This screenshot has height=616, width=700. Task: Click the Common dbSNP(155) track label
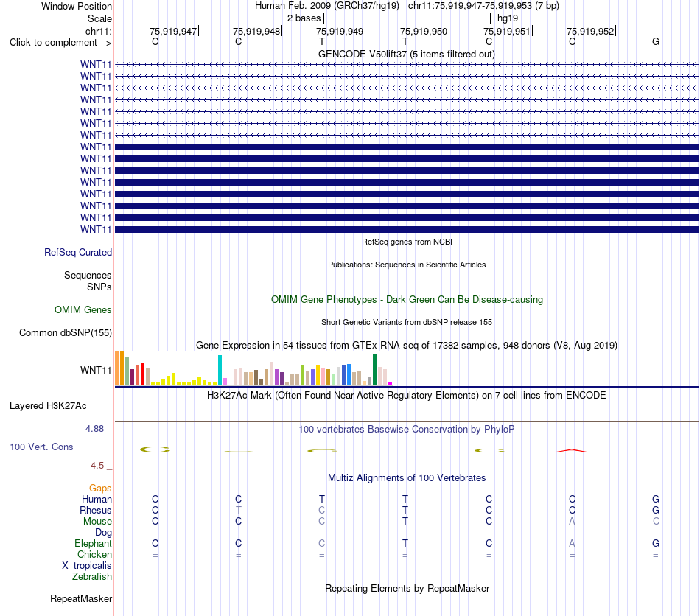(x=66, y=332)
